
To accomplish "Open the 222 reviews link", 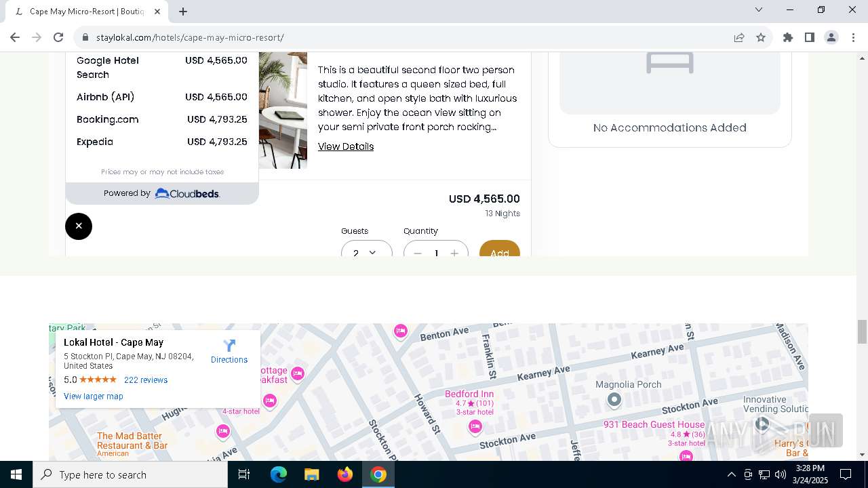I will [x=146, y=380].
